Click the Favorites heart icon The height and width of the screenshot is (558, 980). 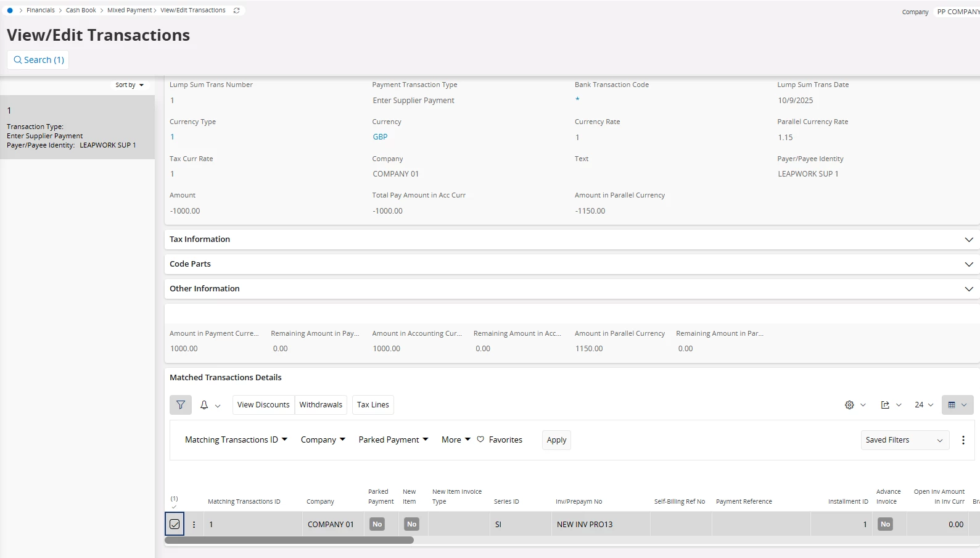[480, 439]
